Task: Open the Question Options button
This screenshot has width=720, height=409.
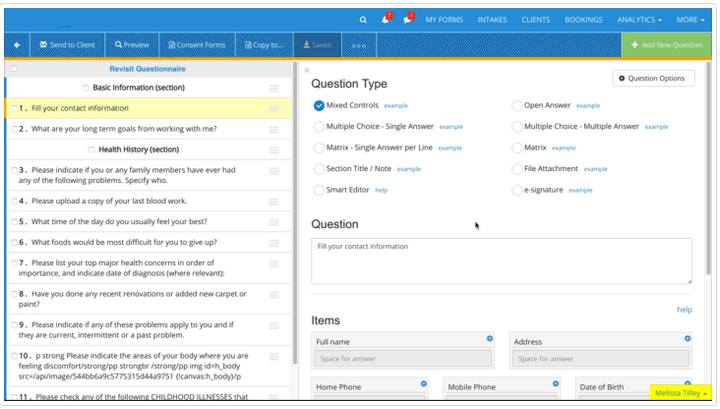Action: (653, 78)
